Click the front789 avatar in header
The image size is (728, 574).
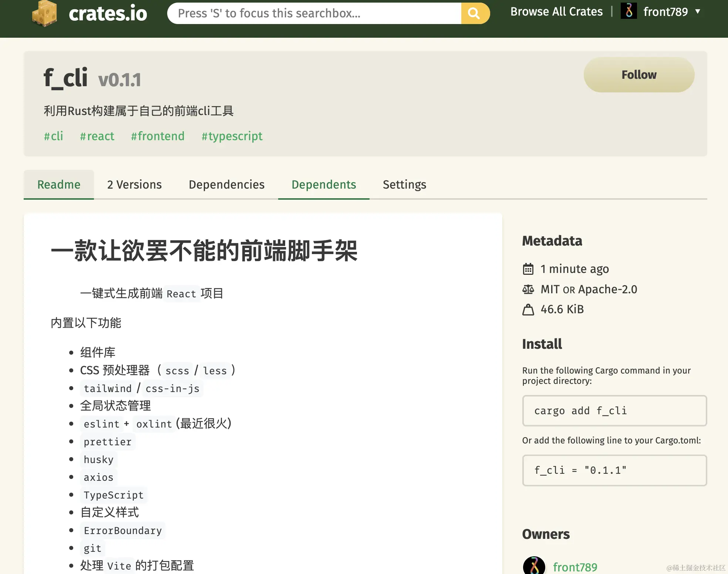[x=628, y=11]
